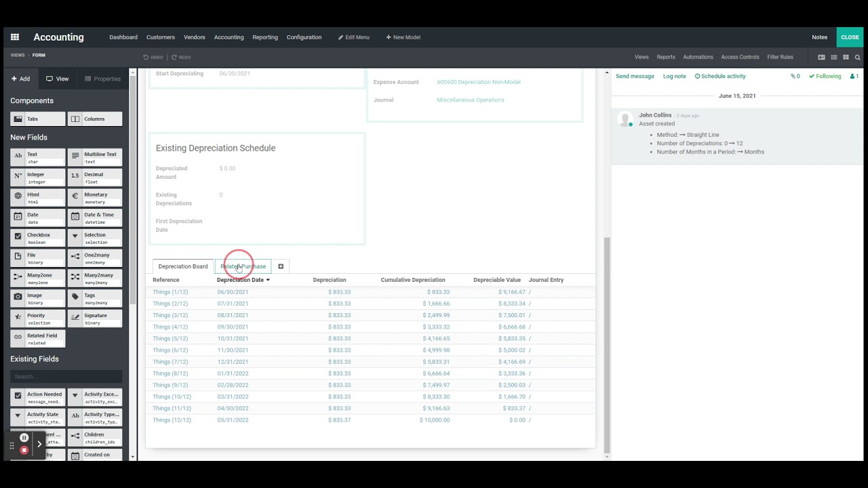This screenshot has width=868, height=488.
Task: Click the CLOSE studio button
Action: [850, 37]
